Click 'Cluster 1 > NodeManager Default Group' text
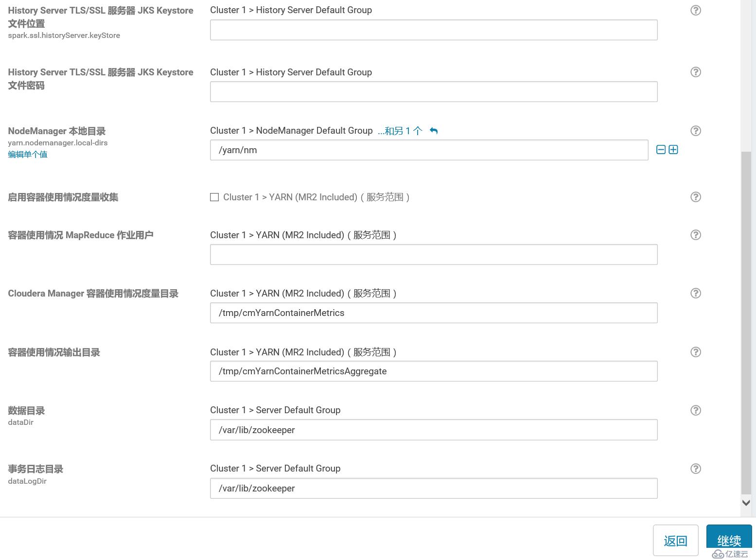Image resolution: width=756 pixels, height=560 pixels. coord(291,131)
